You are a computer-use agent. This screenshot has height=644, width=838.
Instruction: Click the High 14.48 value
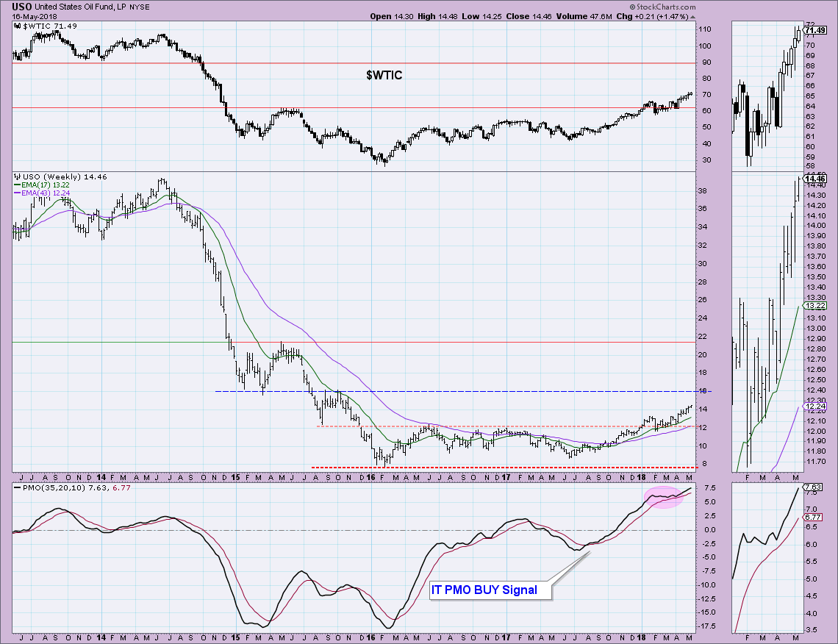click(437, 16)
